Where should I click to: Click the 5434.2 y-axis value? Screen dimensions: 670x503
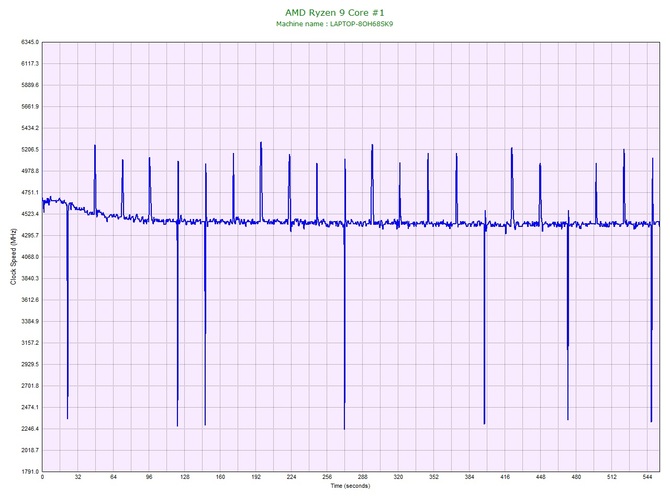(30, 128)
